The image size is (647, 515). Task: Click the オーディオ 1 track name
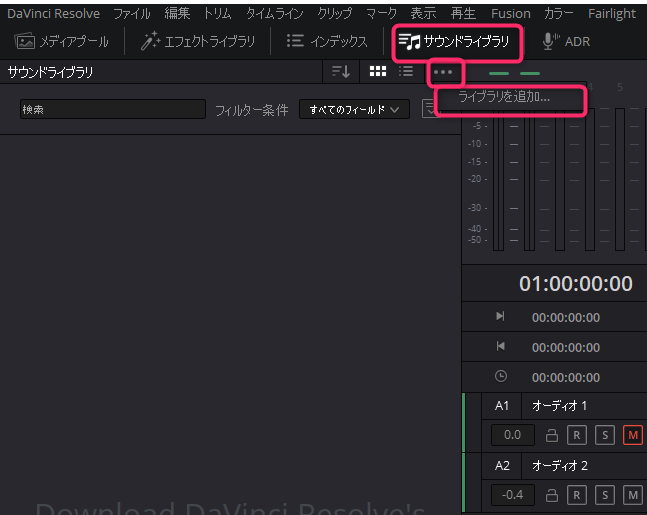[x=559, y=406]
